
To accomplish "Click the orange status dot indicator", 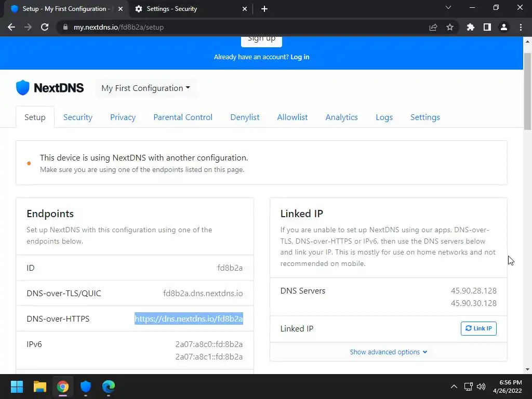I will pos(29,163).
